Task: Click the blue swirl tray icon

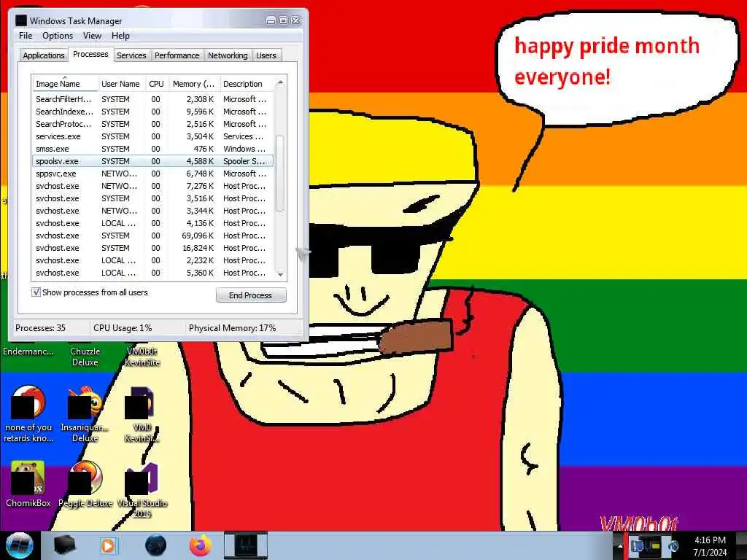Action: (x=673, y=545)
